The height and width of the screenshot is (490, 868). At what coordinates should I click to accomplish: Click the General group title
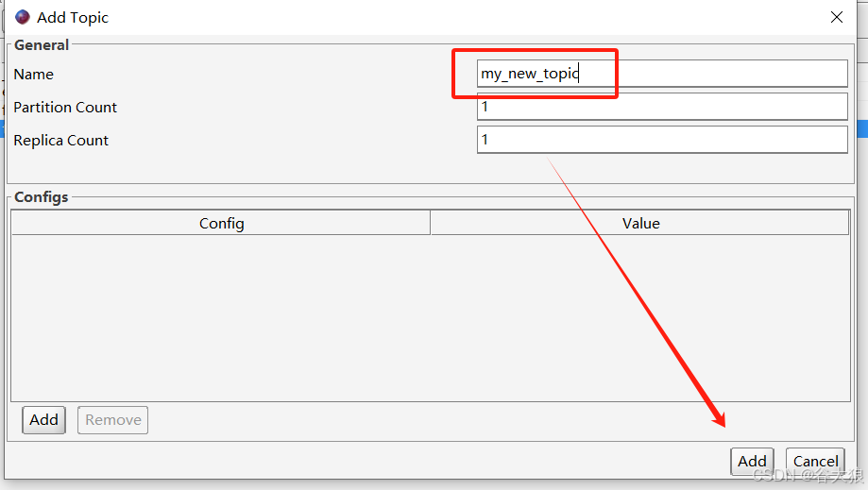coord(42,44)
